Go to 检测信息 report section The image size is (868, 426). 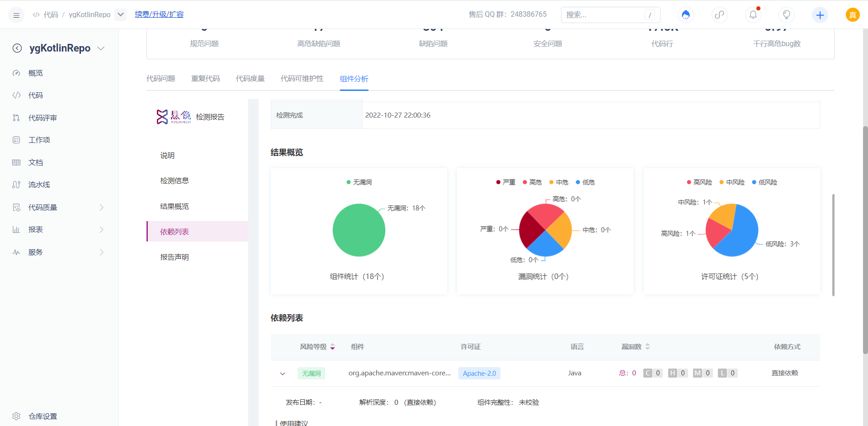click(x=175, y=181)
